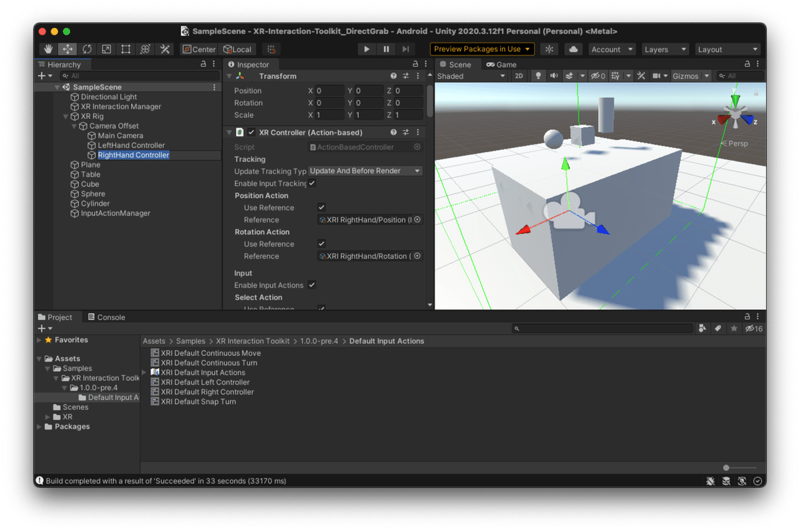800x532 pixels.
Task: Toggle hidden packages visibility (16) in Project
Action: pos(754,329)
